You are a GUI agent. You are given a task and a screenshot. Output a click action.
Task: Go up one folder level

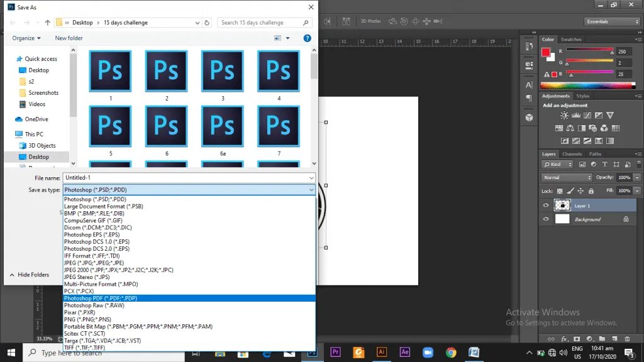[x=48, y=23]
